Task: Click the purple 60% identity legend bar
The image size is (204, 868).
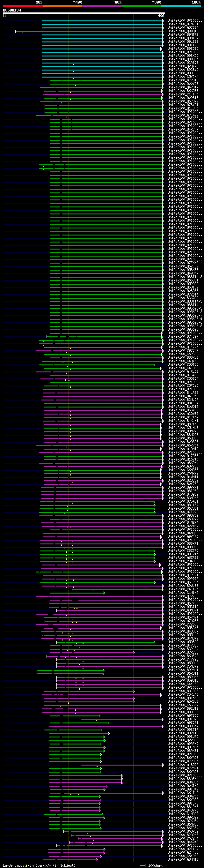Action: pyautogui.click(x=102, y=6)
